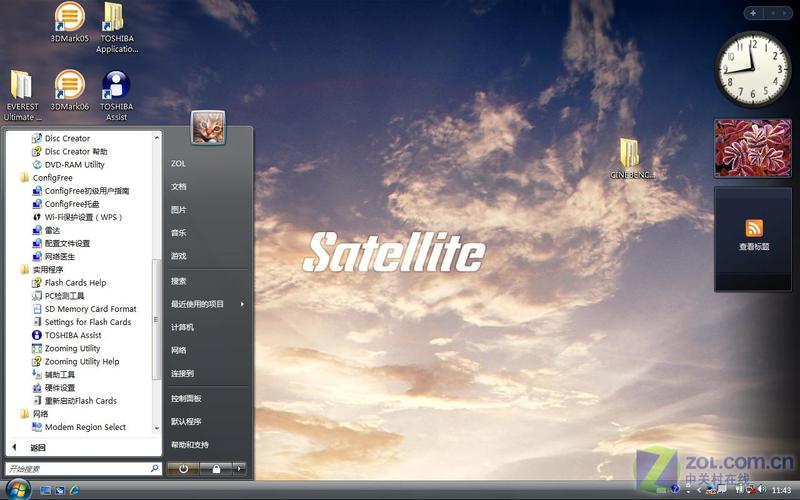Click the 11:43 taskbar clock
Image resolution: width=800 pixels, height=500 pixels.
click(782, 490)
